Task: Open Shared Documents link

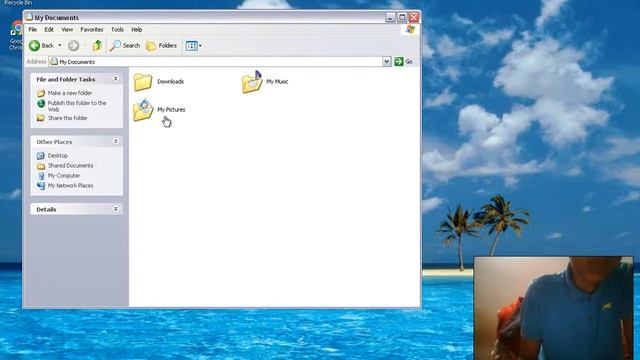Action: pyautogui.click(x=71, y=166)
